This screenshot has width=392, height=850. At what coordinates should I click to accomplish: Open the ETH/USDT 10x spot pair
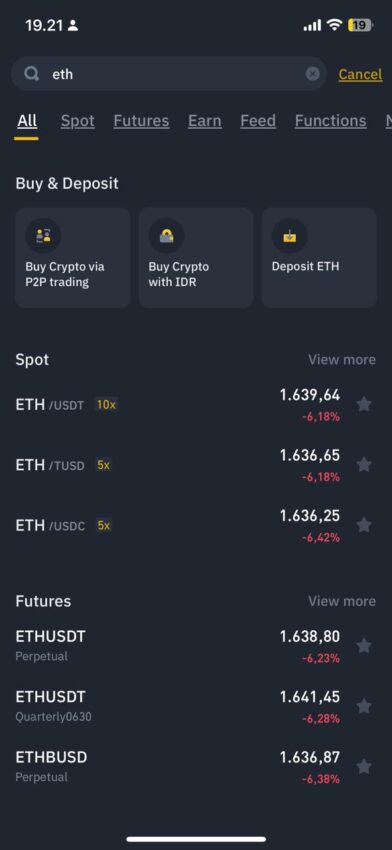tap(196, 410)
